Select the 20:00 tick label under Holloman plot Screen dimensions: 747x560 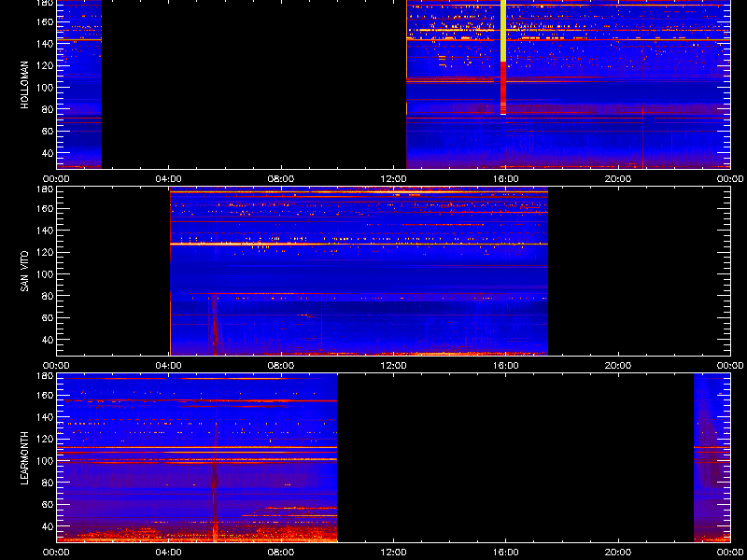(618, 179)
